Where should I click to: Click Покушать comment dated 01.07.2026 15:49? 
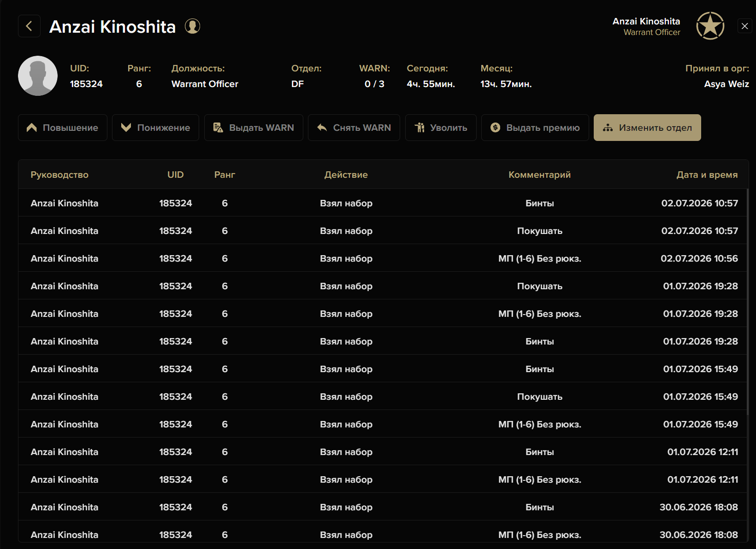coord(540,397)
